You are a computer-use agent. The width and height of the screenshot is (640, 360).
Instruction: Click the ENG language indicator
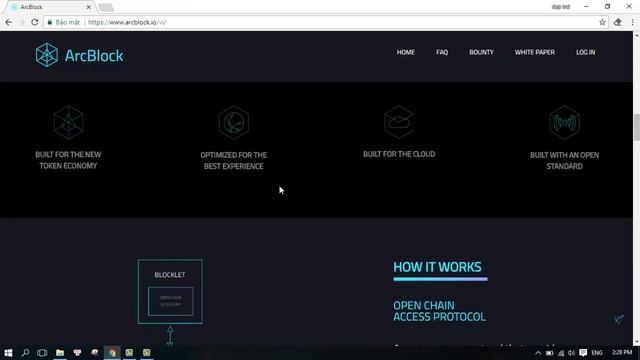597,353
